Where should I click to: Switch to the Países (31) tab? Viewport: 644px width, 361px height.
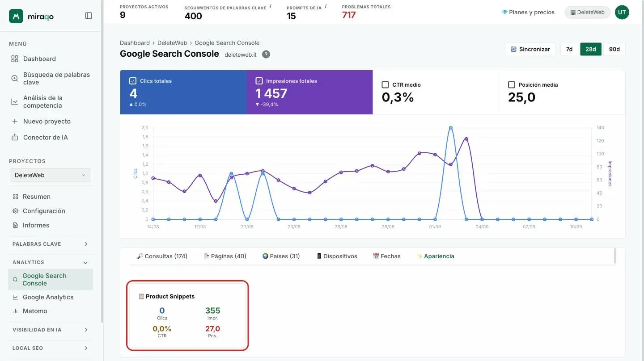(x=281, y=256)
